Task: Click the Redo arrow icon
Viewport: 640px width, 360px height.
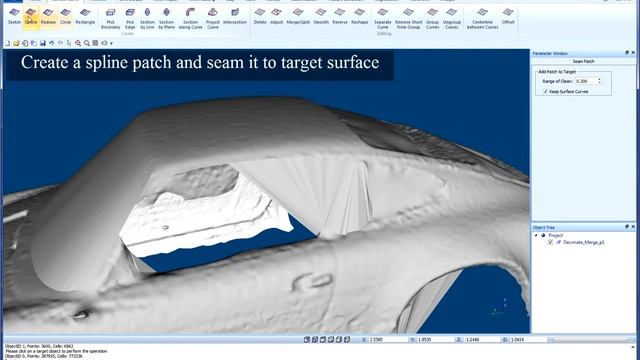Action: (x=60, y=43)
